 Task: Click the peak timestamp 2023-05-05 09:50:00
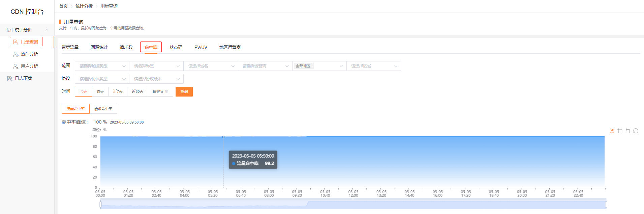coord(127,122)
